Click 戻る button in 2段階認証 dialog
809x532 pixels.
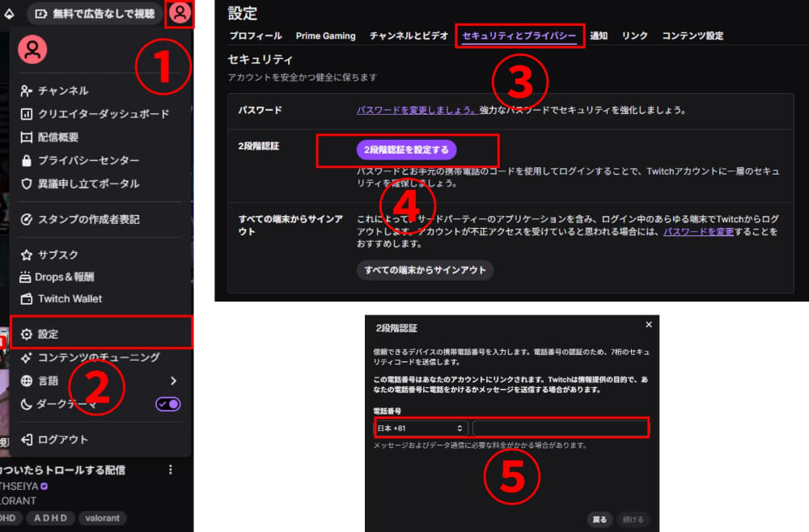click(x=599, y=519)
